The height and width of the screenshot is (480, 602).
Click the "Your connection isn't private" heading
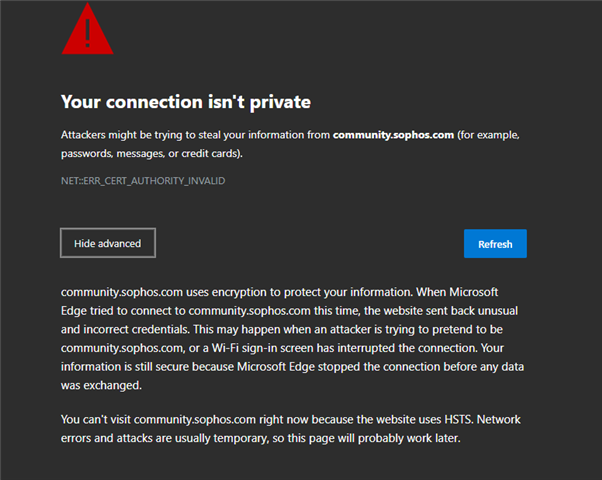point(186,102)
